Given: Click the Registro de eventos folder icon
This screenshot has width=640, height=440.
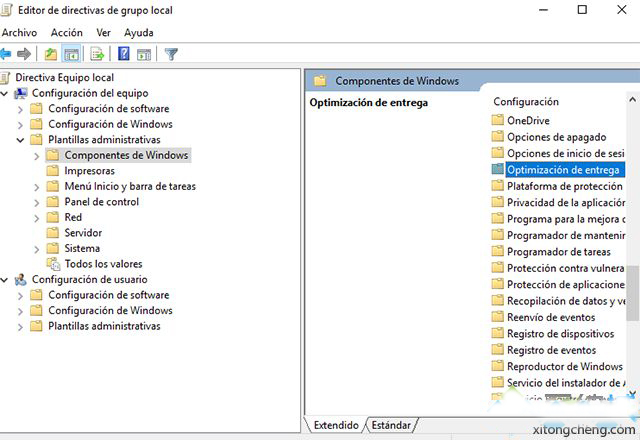Looking at the screenshot, I should tap(497, 349).
